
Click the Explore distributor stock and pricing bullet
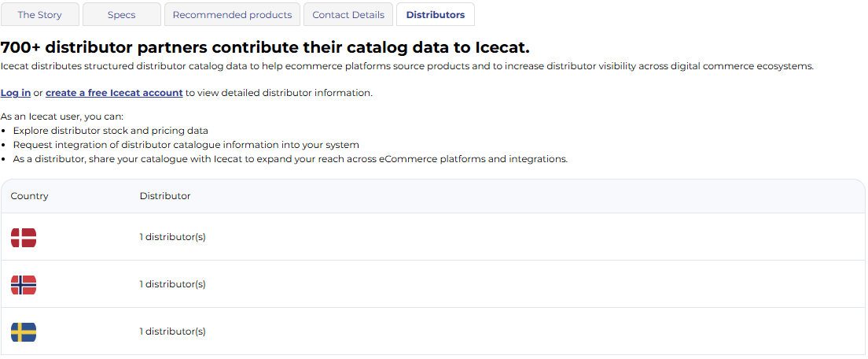111,131
